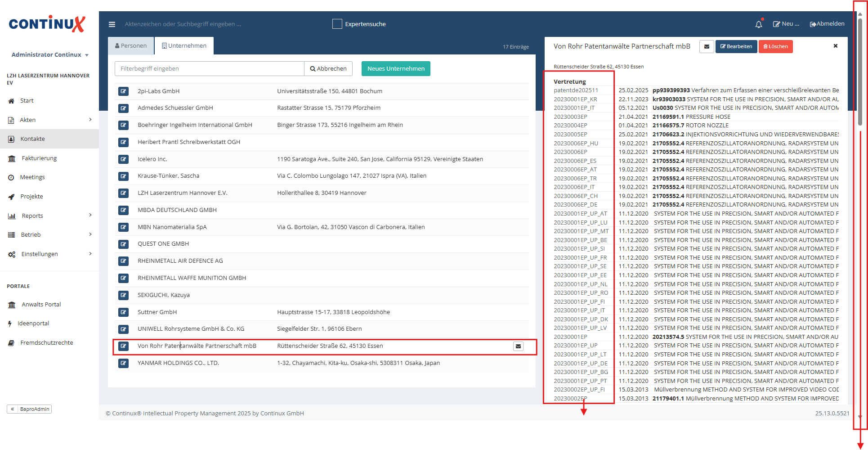Edit the Admedes Schuessler GmbH entry
Viewport: 868px width, 450px height.
click(x=123, y=108)
